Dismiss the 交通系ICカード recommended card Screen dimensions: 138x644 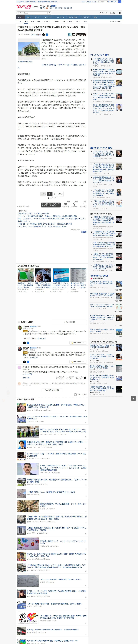tap(33, 292)
